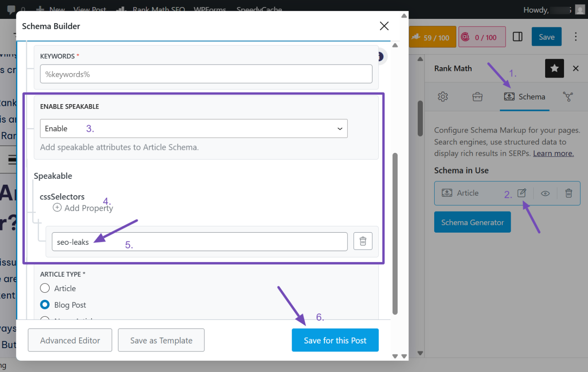This screenshot has height=372, width=588.
Task: Open the Enable Speakable dropdown
Action: [x=194, y=128]
